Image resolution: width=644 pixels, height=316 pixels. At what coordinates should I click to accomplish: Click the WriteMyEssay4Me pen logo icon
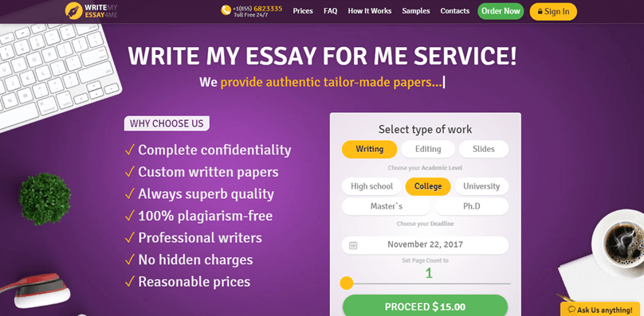(74, 11)
